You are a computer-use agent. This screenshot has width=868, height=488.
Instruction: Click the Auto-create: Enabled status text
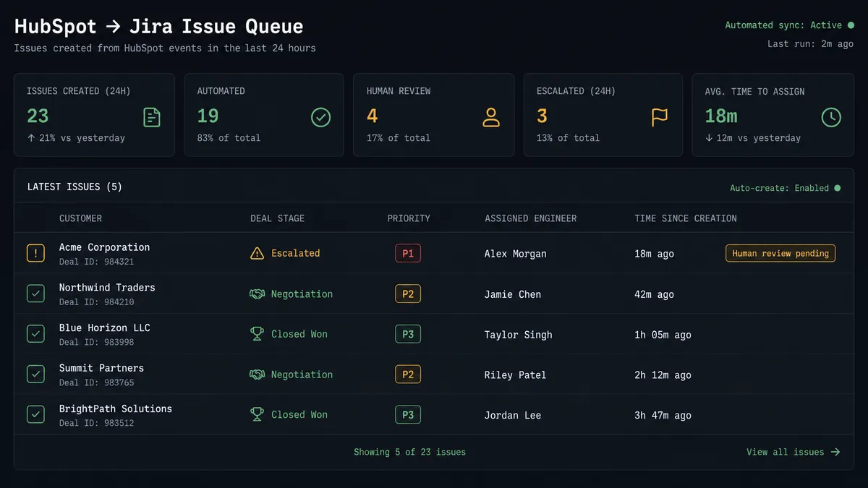(779, 188)
